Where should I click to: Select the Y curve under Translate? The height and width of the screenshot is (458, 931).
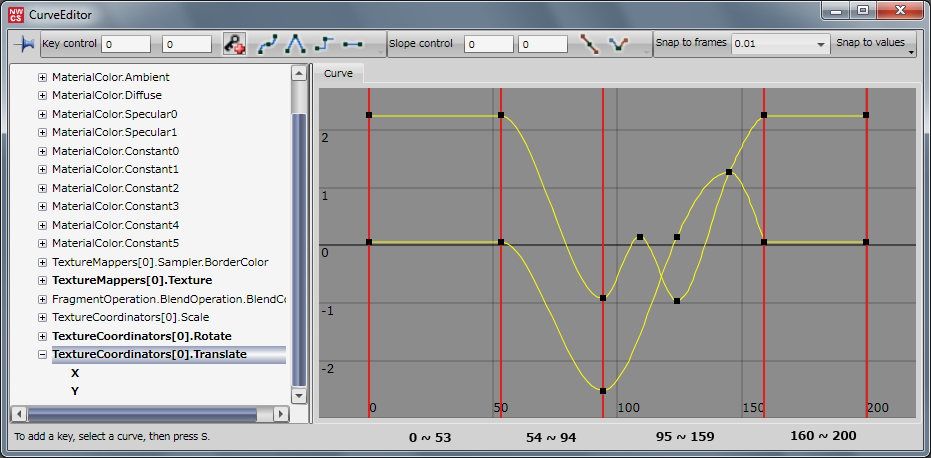75,391
